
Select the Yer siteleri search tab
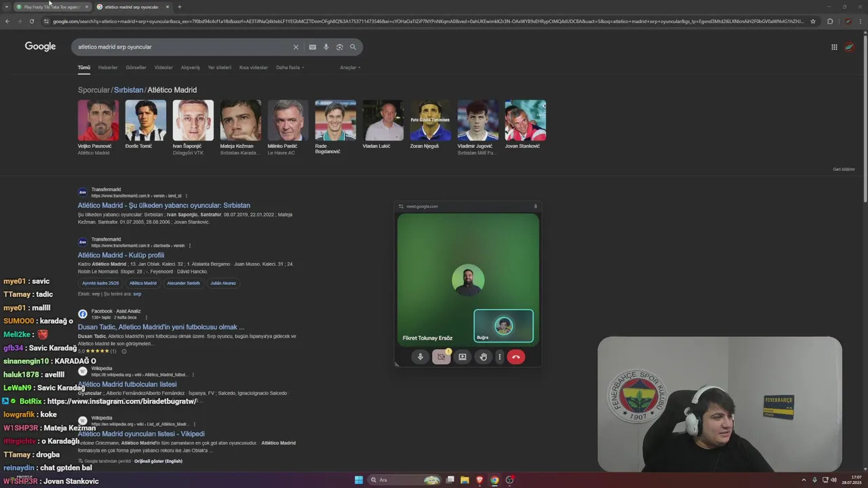coord(220,67)
